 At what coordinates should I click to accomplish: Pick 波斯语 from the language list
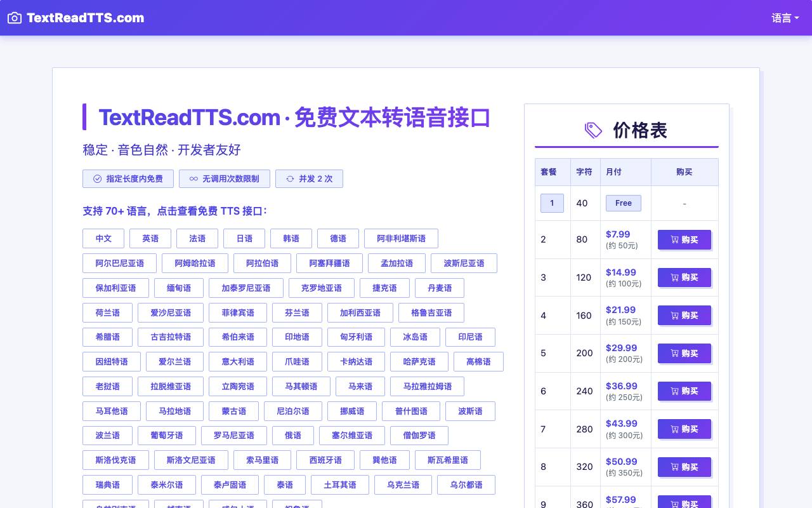pyautogui.click(x=470, y=411)
